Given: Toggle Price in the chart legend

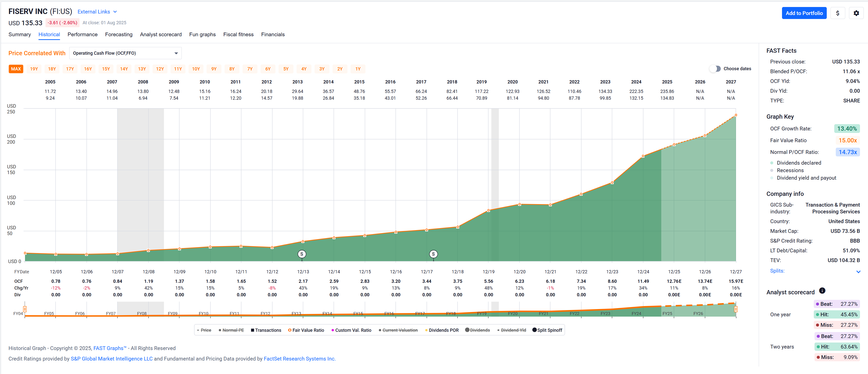Looking at the screenshot, I should coord(204,330).
